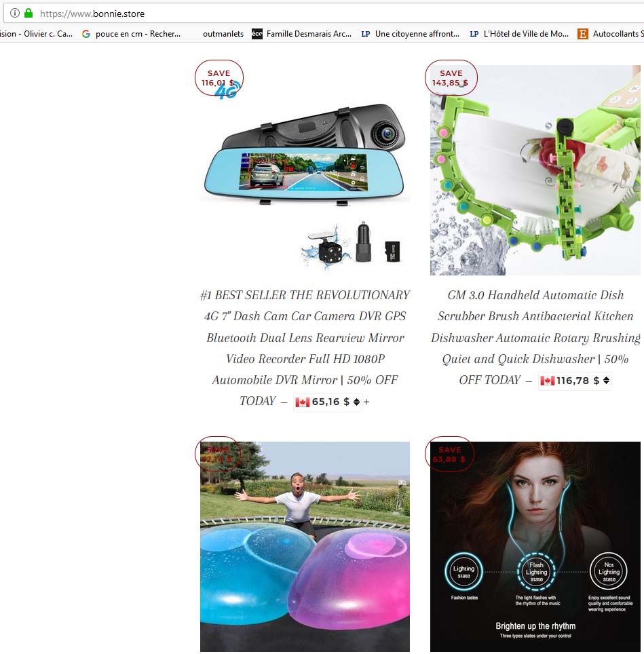
Task: Open the Google 'pouce en cm' bookmark
Action: click(x=132, y=34)
